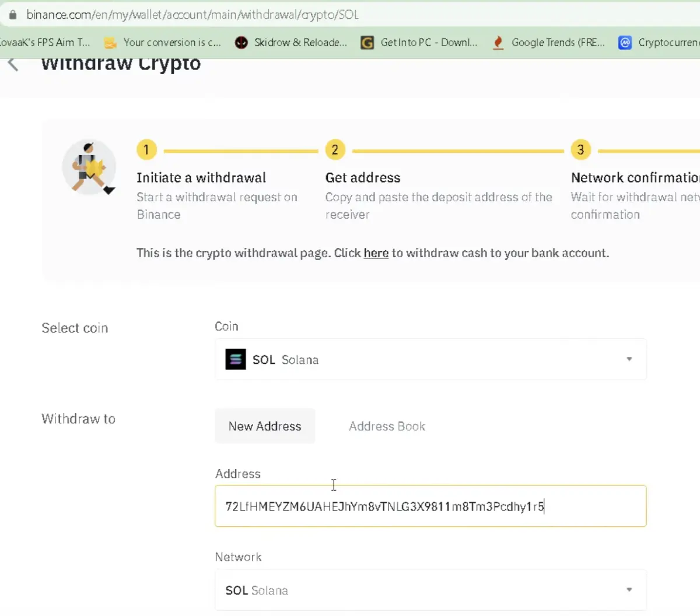The height and width of the screenshot is (616, 700).
Task: Click the step 3 circle marker
Action: point(580,150)
